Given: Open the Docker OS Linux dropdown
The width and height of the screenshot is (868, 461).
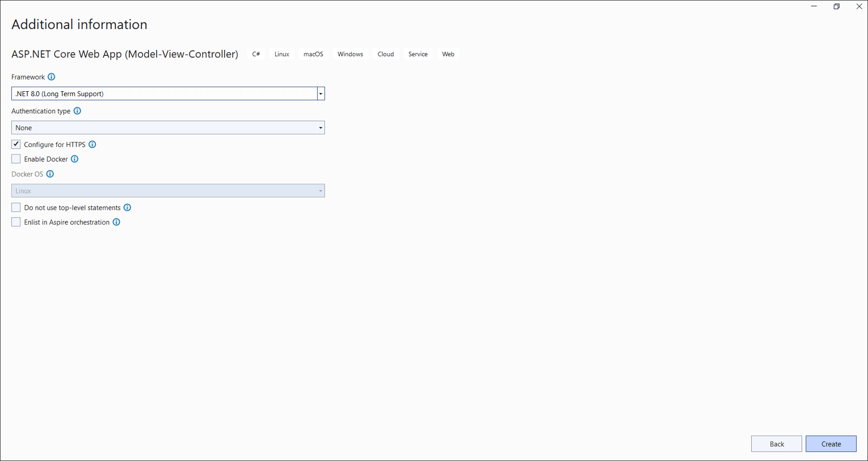Looking at the screenshot, I should [168, 191].
